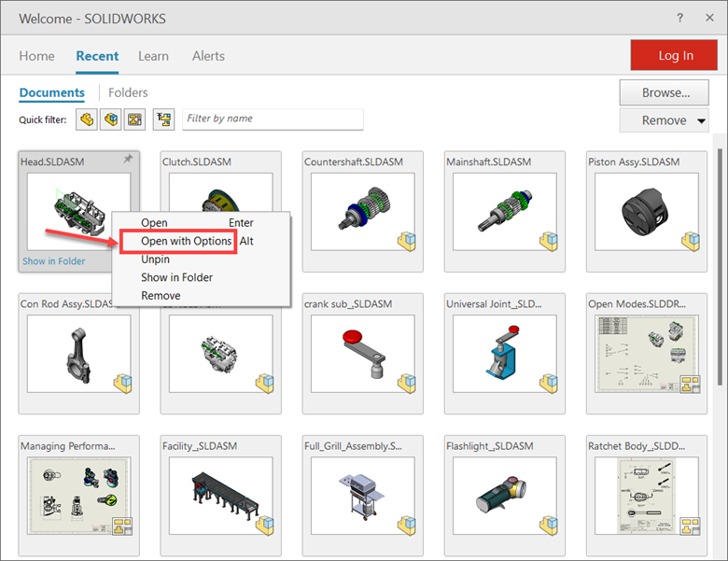This screenshot has width=728, height=561.
Task: Select the Documents sub-tab
Action: point(52,92)
